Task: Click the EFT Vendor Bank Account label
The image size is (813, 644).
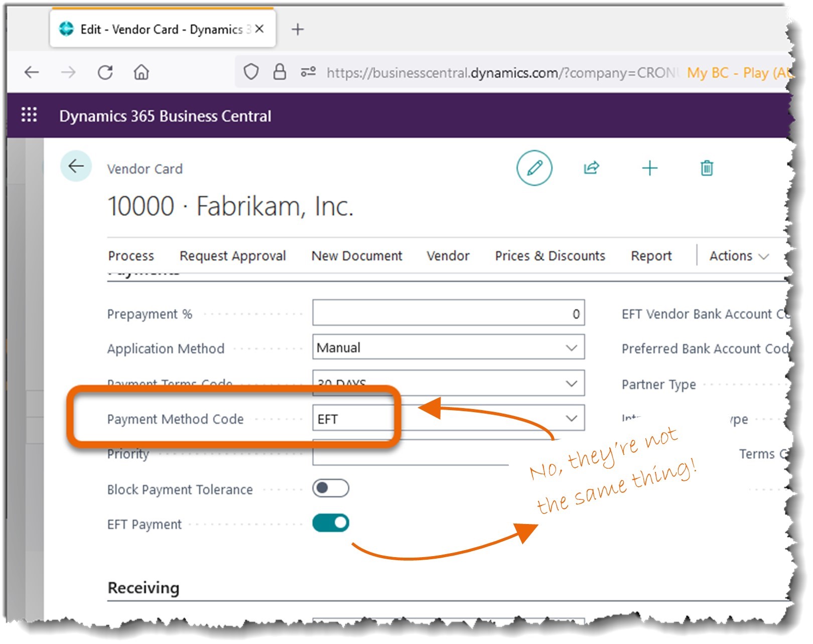Action: (706, 314)
